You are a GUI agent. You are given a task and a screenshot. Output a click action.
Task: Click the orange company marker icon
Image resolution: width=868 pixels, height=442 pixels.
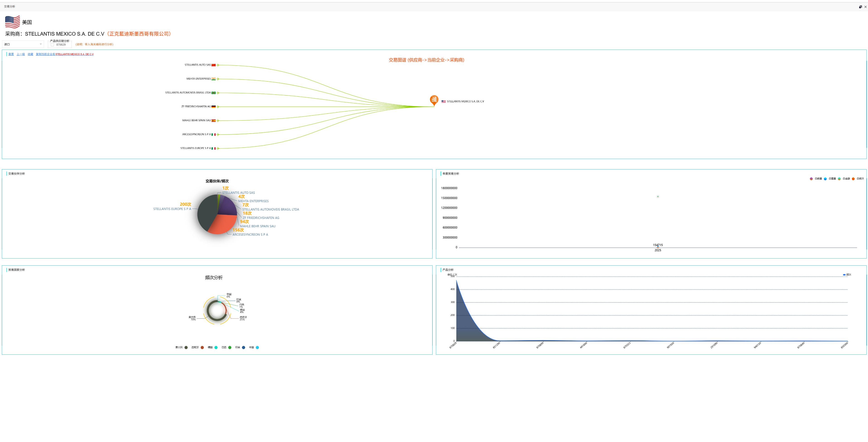434,100
